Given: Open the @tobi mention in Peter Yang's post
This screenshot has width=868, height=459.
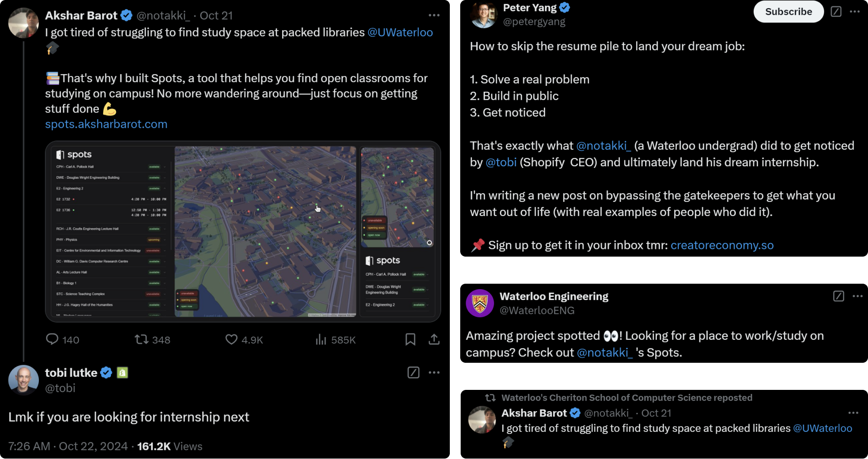Looking at the screenshot, I should 501,163.
